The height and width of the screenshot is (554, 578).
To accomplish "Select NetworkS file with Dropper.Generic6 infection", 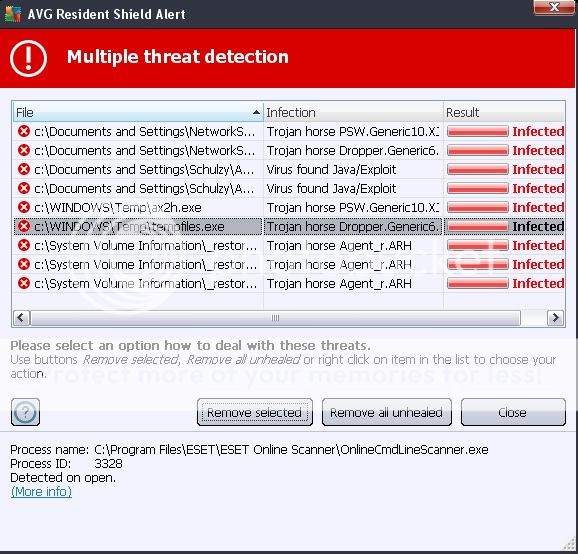I will pyautogui.click(x=144, y=151).
